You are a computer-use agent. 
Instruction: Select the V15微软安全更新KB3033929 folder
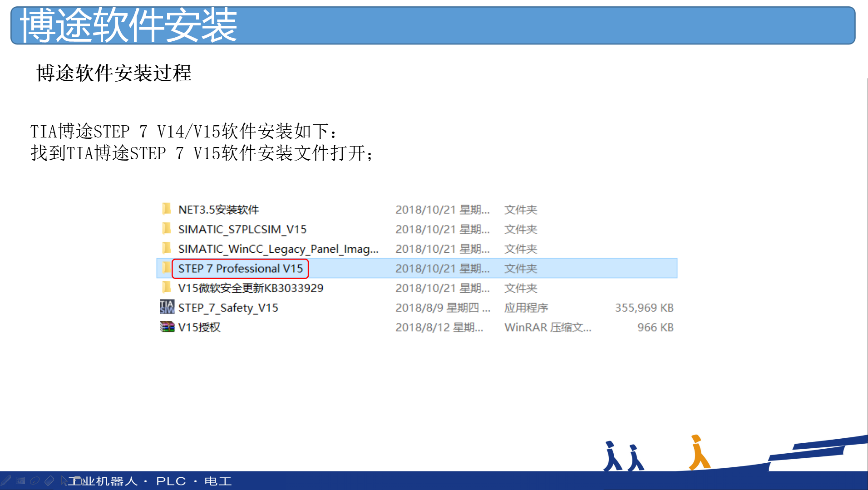pyautogui.click(x=251, y=288)
